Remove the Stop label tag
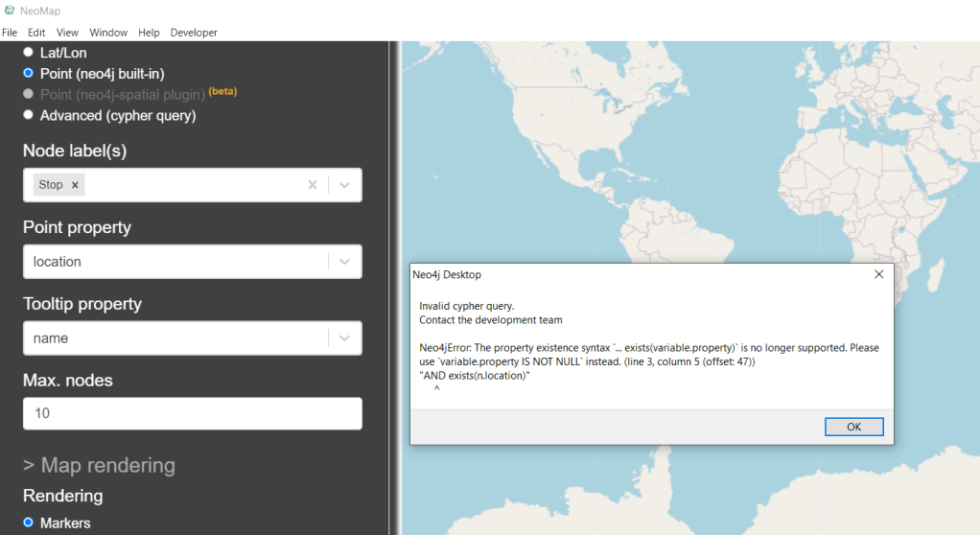The width and height of the screenshot is (980, 535). (x=75, y=185)
